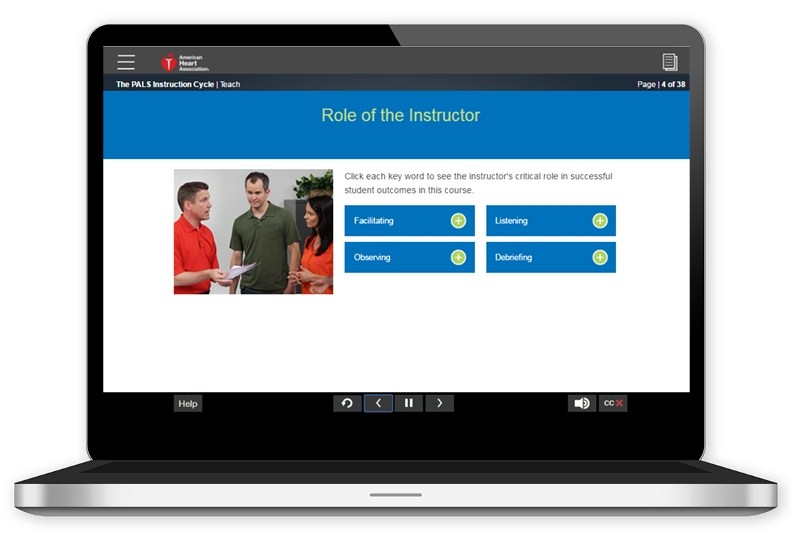Expand the plus icon on the Observing tile
The width and height of the screenshot is (792, 540).
(x=458, y=257)
